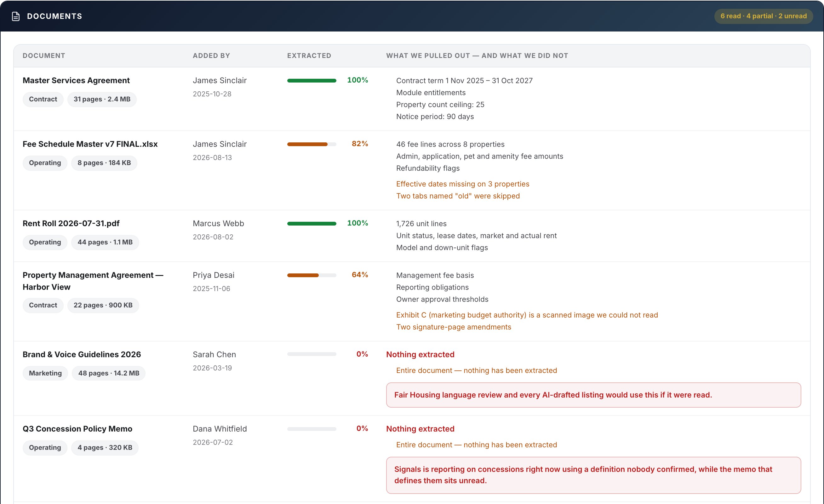
Task: Click the Signals concessions alert box
Action: [x=593, y=475]
